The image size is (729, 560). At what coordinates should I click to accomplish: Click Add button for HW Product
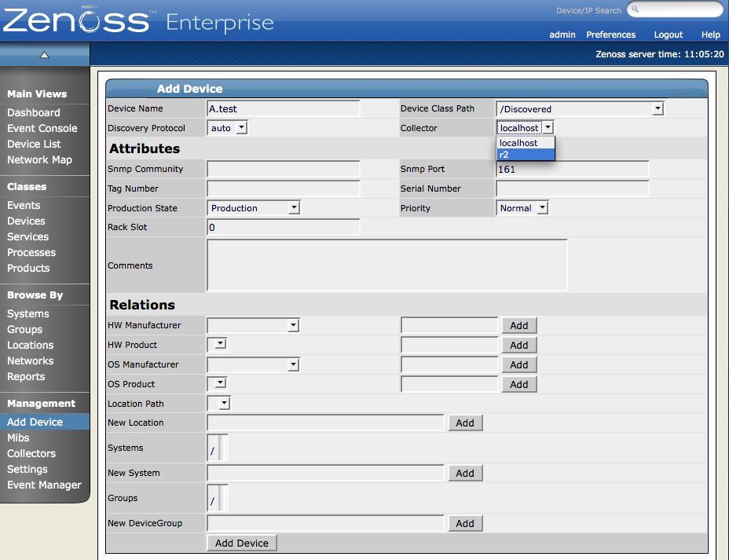(x=518, y=346)
